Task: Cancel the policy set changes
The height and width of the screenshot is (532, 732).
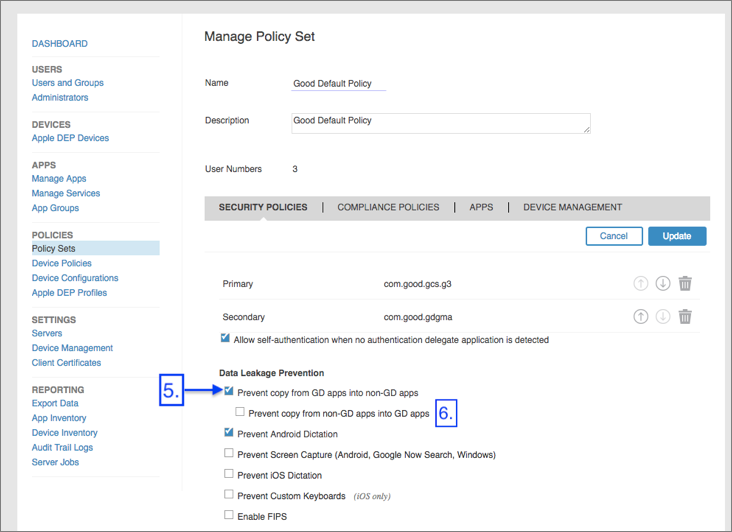Action: point(614,236)
